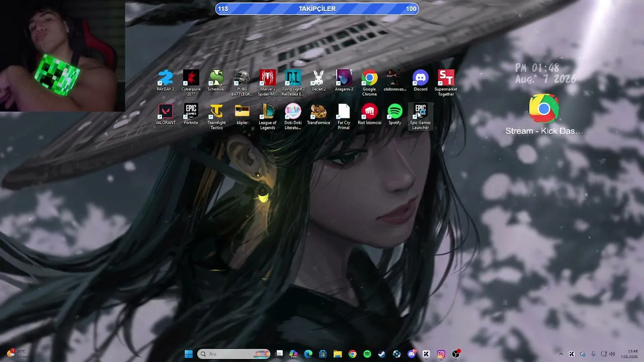
Task: Open Discord from the taskbar
Action: (x=412, y=354)
